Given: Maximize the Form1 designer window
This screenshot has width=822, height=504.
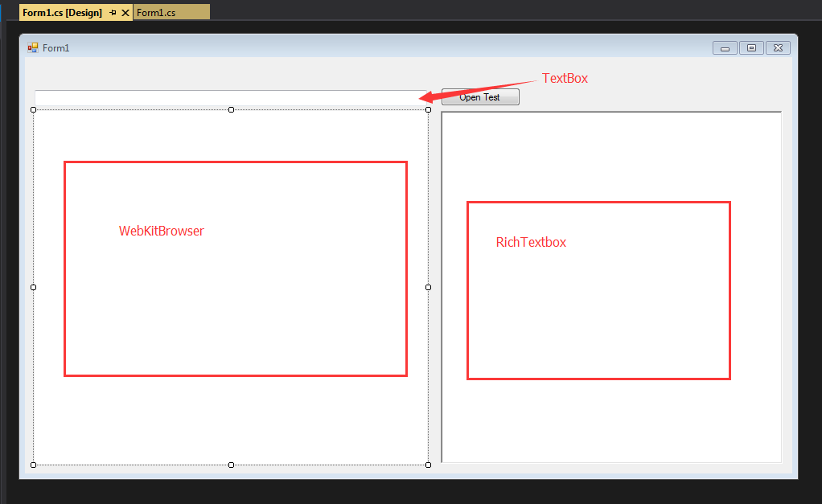Looking at the screenshot, I should [x=752, y=48].
